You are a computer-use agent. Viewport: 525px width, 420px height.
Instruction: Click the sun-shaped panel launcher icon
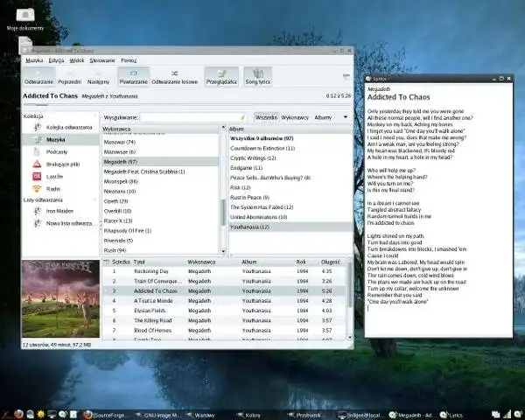tap(41, 415)
